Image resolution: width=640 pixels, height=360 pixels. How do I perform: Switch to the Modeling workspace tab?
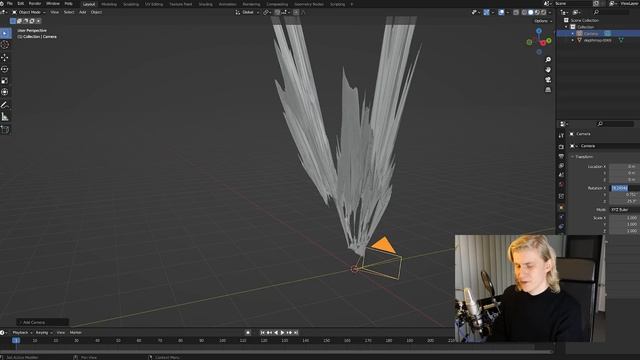109,4
